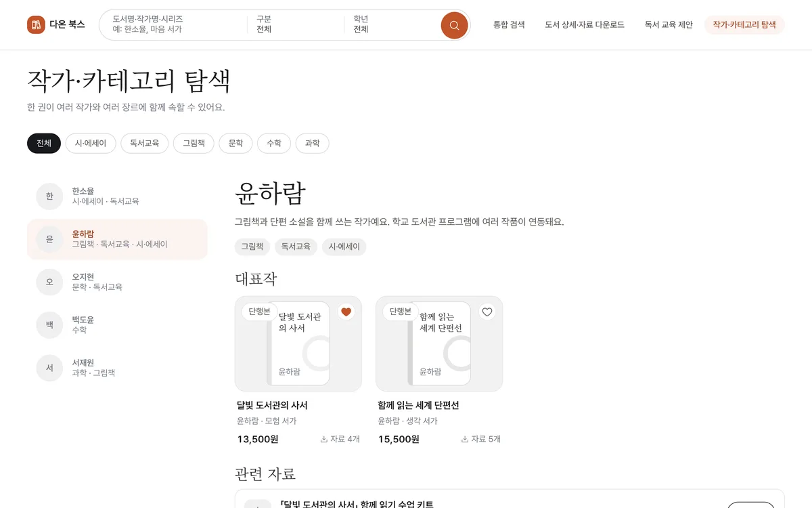Viewport: 812px width, 508px height.
Task: Select the 서 avatar for 서재원
Action: tap(49, 368)
